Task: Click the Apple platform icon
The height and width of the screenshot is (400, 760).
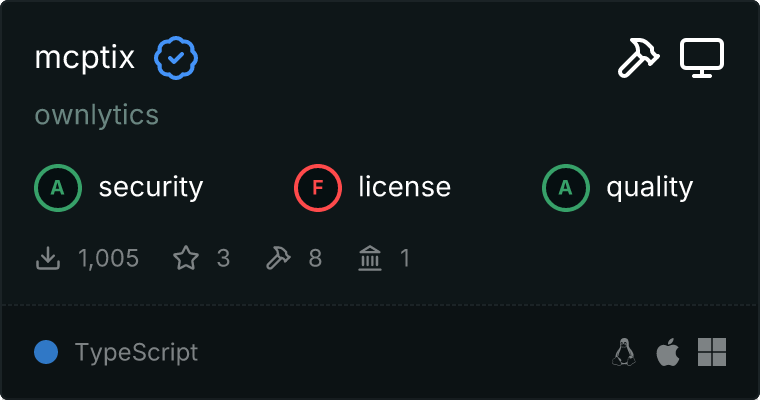Action: tap(668, 352)
